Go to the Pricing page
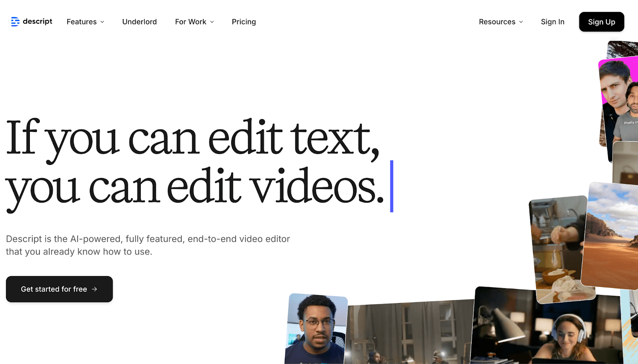Image resolution: width=638 pixels, height=364 pixels. (x=244, y=22)
